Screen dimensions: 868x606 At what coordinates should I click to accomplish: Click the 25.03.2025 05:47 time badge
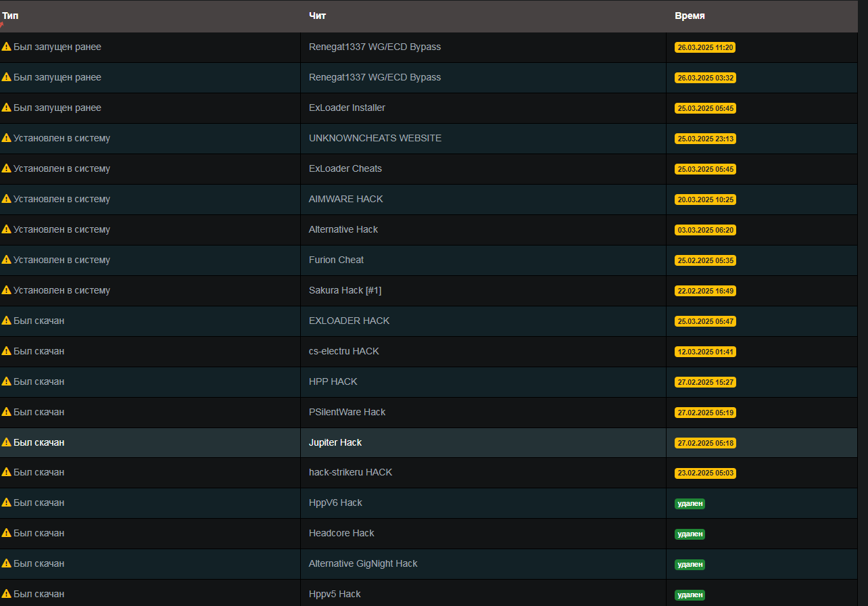pos(705,321)
